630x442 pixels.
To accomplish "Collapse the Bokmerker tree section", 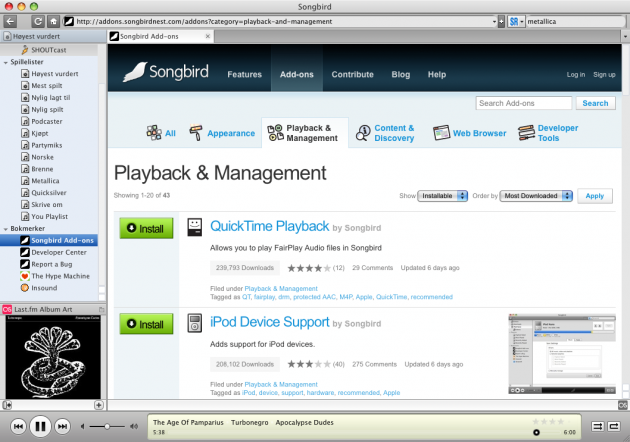I will (6, 229).
